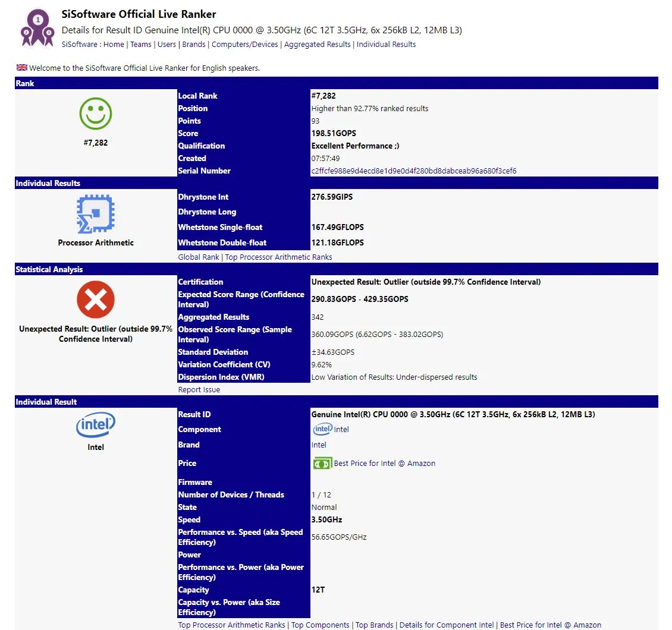Click the Created time 07:57:49
The height and width of the screenshot is (630, 672).
point(325,159)
